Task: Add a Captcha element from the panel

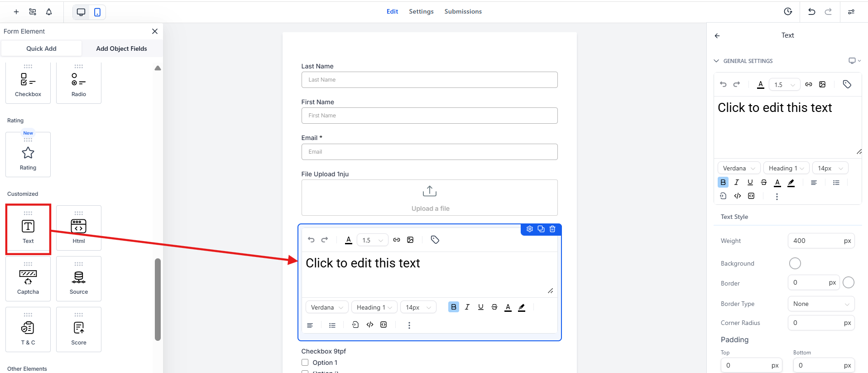Action: click(x=28, y=278)
